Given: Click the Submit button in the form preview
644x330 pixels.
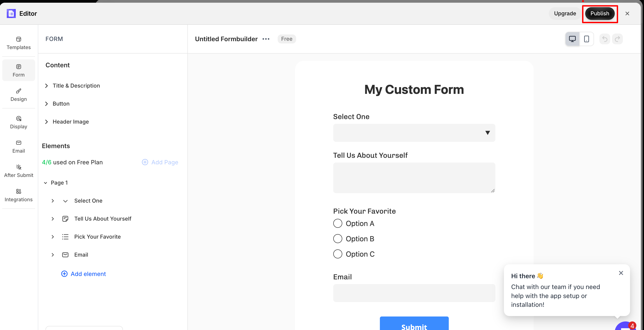Looking at the screenshot, I should 414,323.
